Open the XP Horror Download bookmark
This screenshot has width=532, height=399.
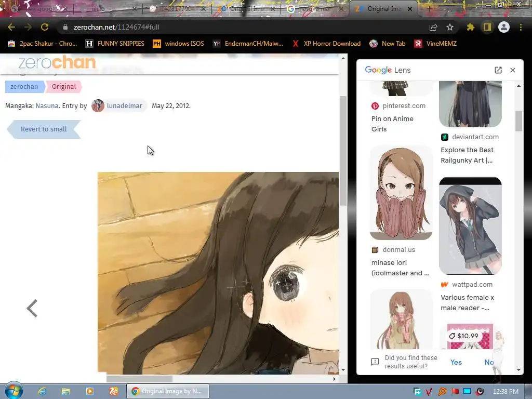pyautogui.click(x=326, y=44)
